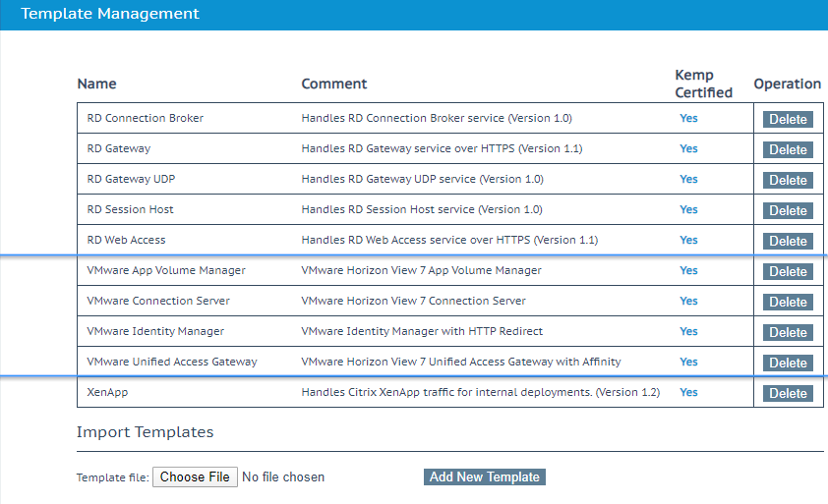Image resolution: width=828 pixels, height=504 pixels.
Task: Delete the XenApp template
Action: [x=788, y=394]
